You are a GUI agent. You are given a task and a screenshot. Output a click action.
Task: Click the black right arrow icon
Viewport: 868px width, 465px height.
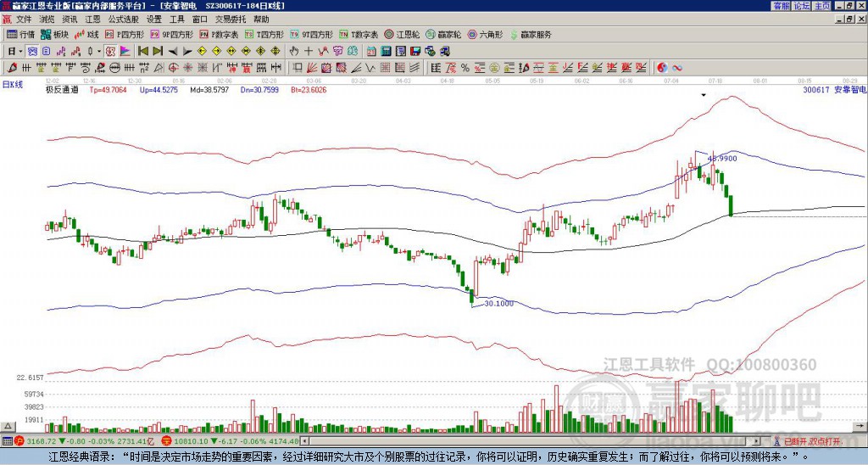point(187,52)
